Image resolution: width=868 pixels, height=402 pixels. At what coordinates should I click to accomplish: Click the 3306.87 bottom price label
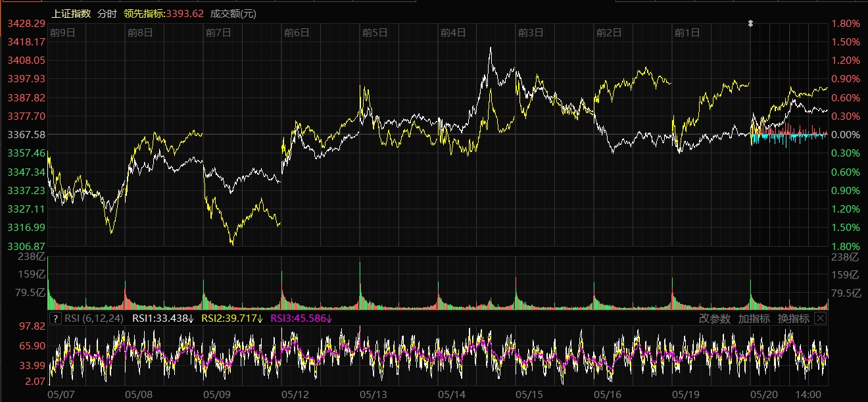point(26,245)
